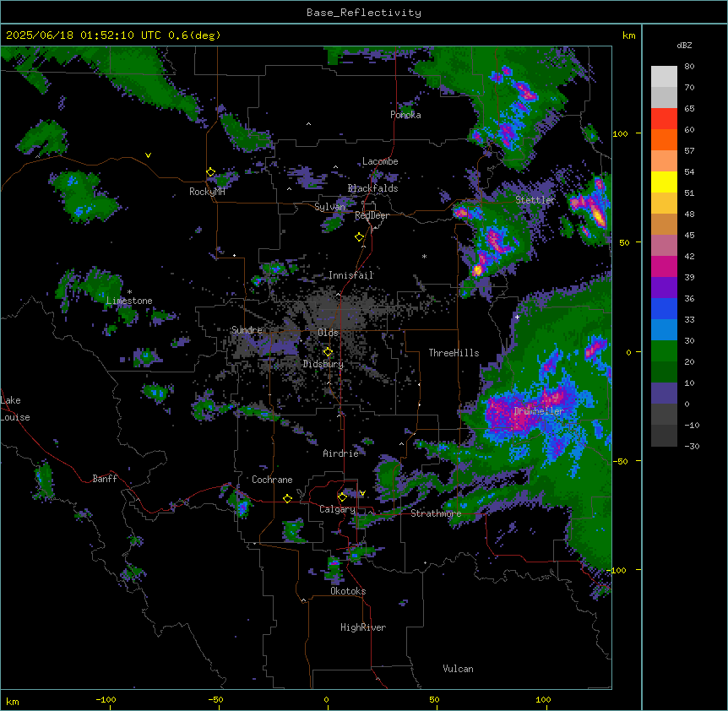
Task: Click the yellow diamond marker above RockyMH
Action: [x=210, y=172]
